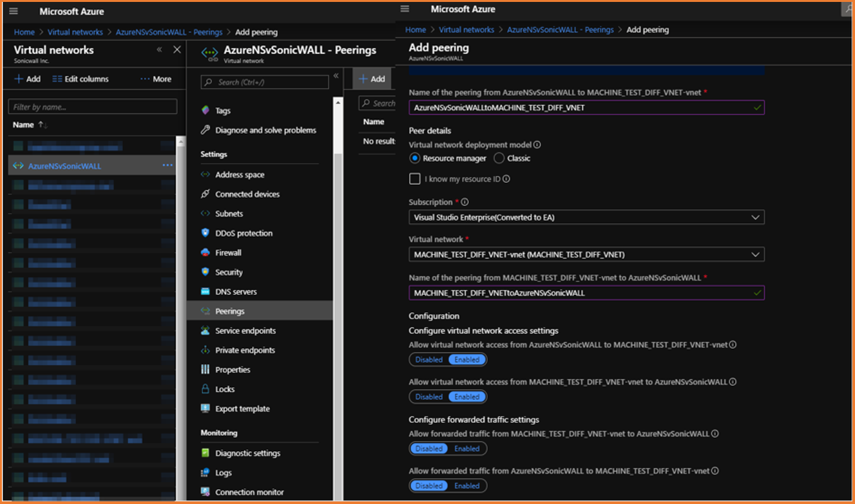The width and height of the screenshot is (855, 504).
Task: Open ellipsis menu for AzureNSvSonicWALL row
Action: pos(168,165)
